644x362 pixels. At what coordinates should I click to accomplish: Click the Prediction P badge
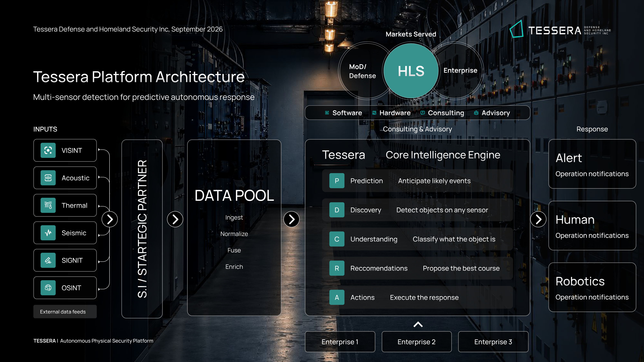click(337, 181)
